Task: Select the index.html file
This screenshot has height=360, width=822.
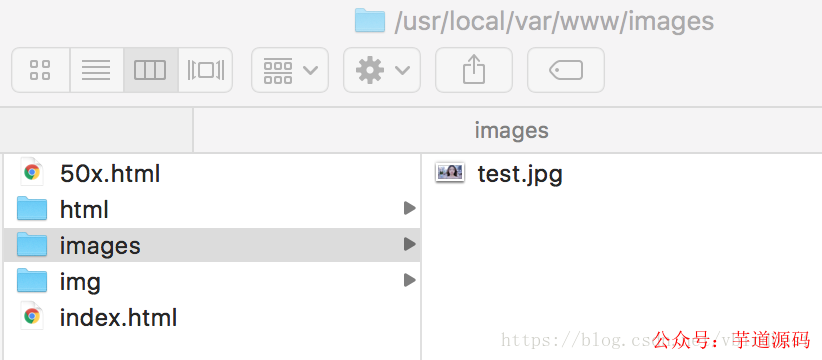Action: pyautogui.click(x=212, y=317)
